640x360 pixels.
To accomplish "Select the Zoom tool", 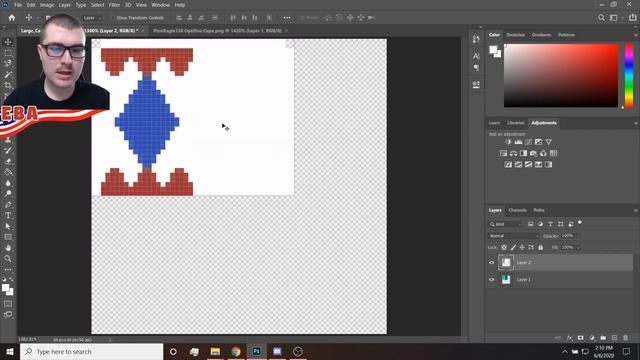I will click(8, 258).
